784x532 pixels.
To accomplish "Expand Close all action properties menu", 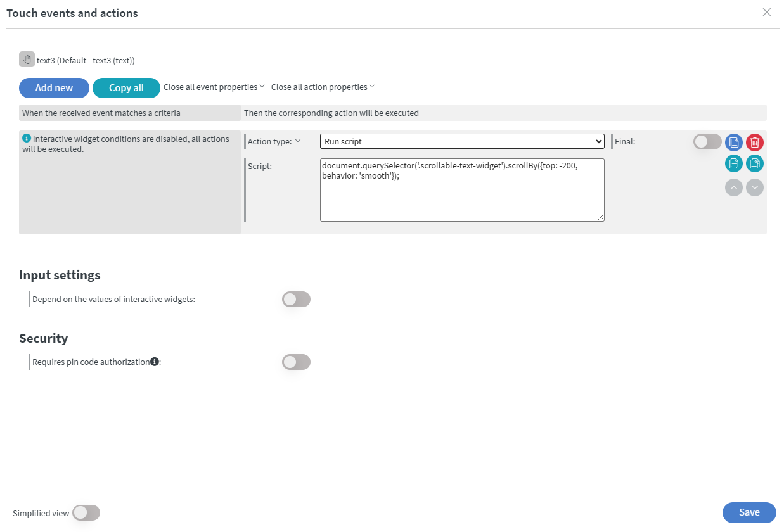I will [323, 87].
